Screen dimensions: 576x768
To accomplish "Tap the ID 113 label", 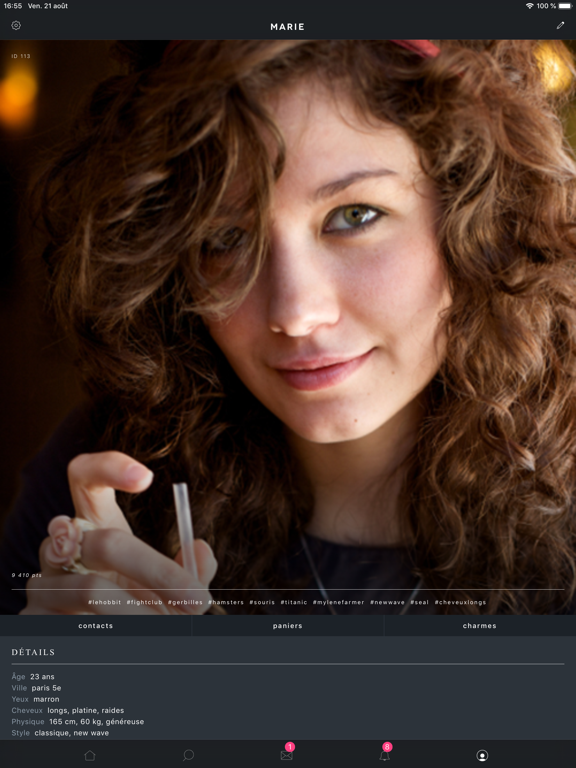I will point(21,56).
